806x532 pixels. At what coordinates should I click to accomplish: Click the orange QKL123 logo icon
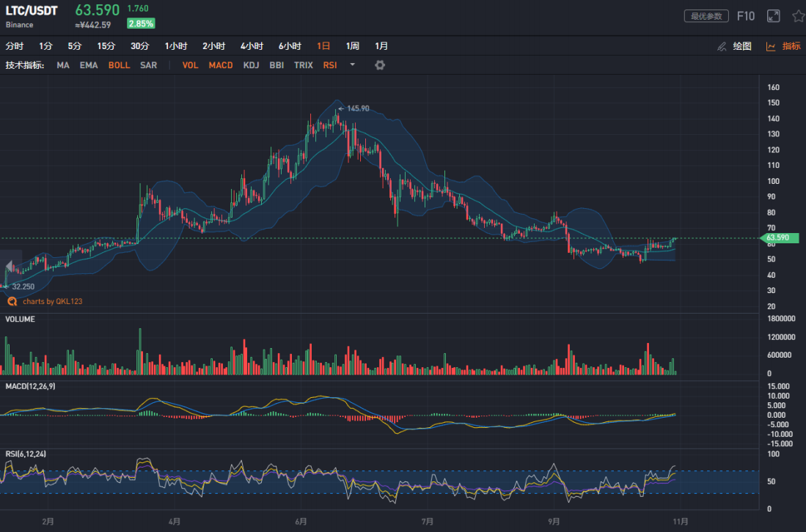[x=12, y=301]
